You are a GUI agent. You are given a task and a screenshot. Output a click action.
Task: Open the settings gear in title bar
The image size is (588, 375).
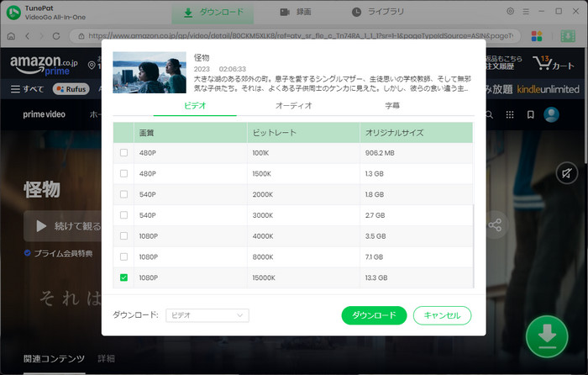coord(510,11)
